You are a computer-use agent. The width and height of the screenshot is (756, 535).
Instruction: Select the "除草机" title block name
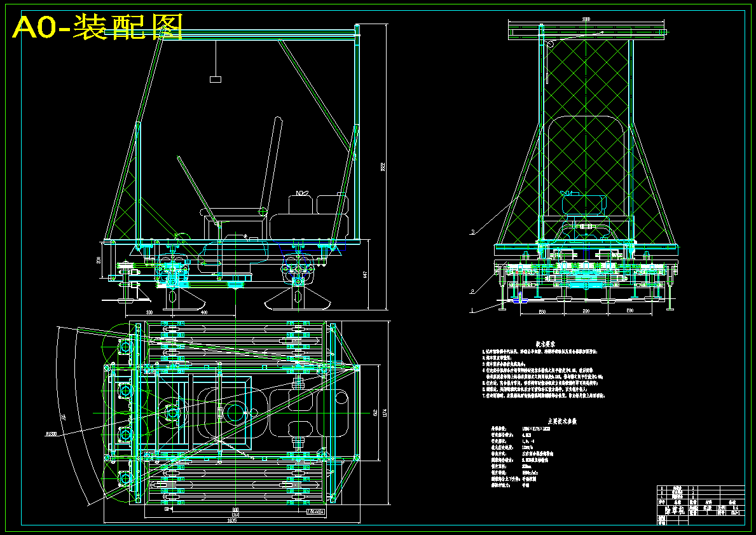coord(675,510)
